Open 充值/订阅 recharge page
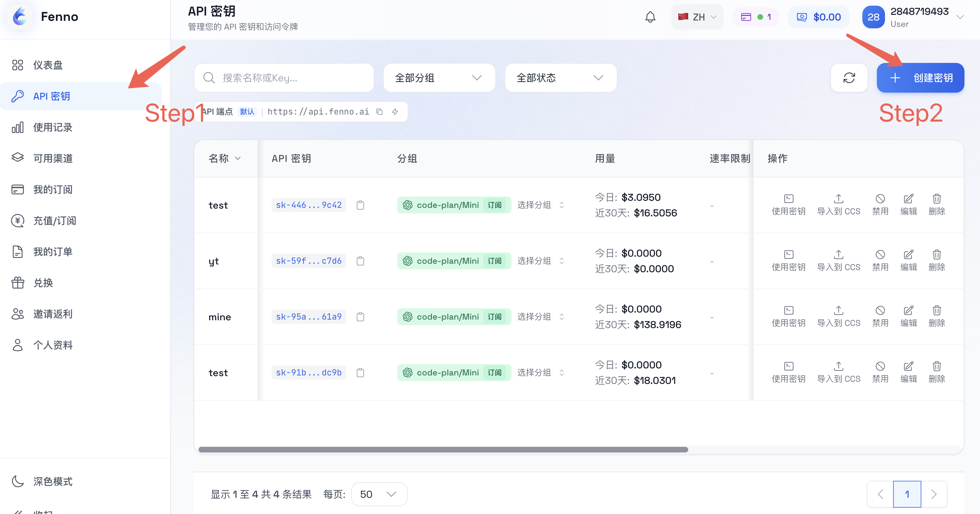This screenshot has width=980, height=514. click(x=81, y=221)
